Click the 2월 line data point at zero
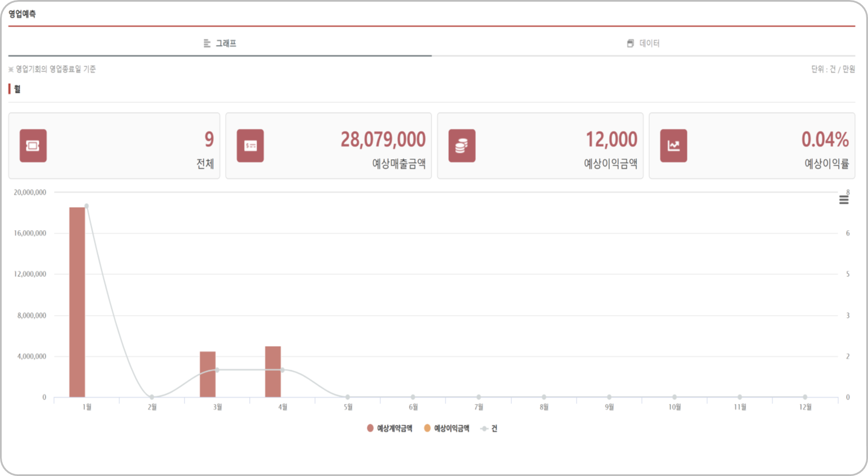 click(x=152, y=397)
